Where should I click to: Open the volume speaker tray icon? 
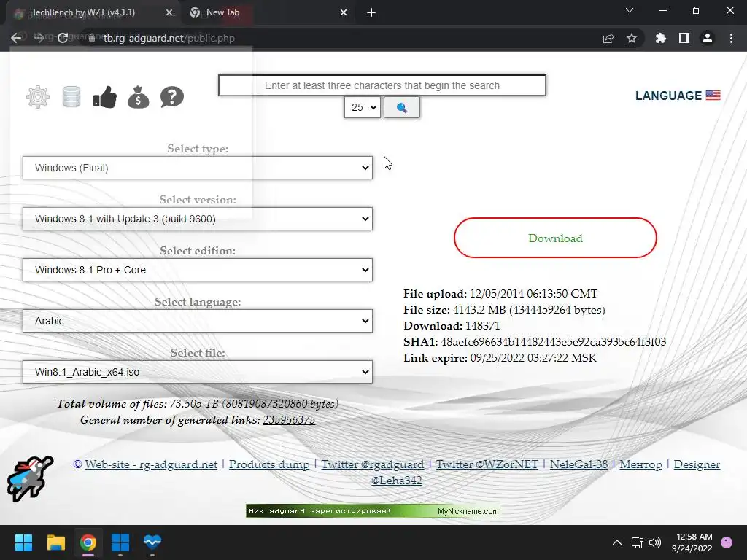click(x=656, y=542)
